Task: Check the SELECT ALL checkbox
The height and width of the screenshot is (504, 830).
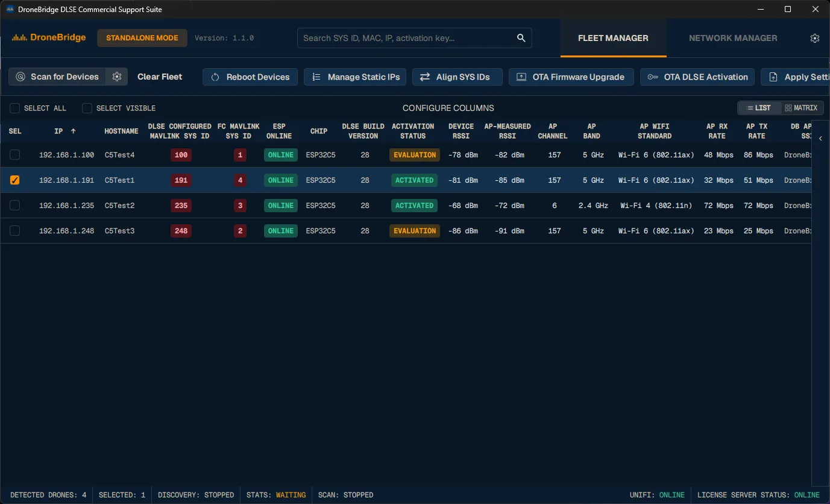Action: click(x=14, y=108)
